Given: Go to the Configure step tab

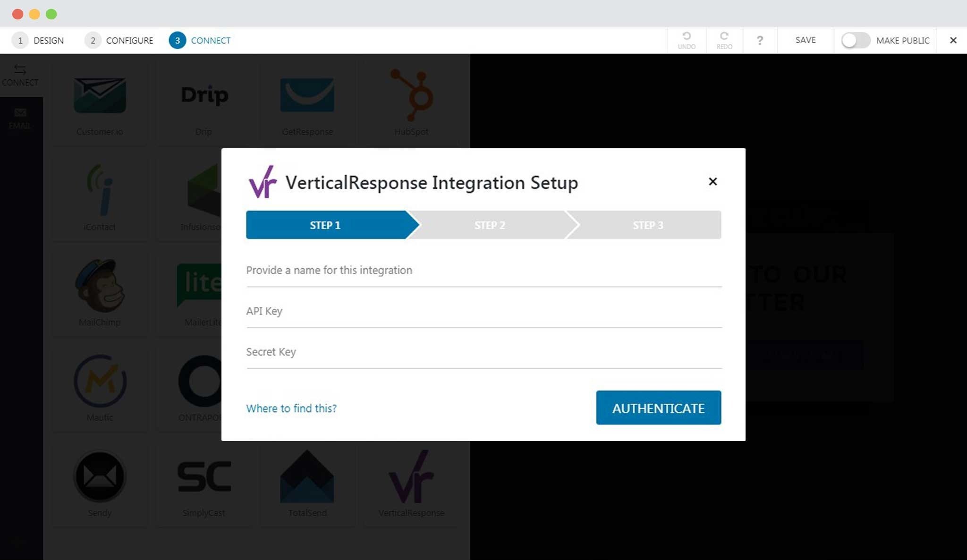Looking at the screenshot, I should pyautogui.click(x=119, y=40).
